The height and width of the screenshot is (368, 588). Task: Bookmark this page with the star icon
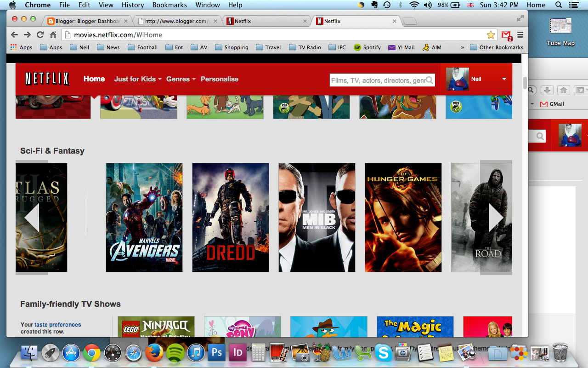(x=491, y=35)
